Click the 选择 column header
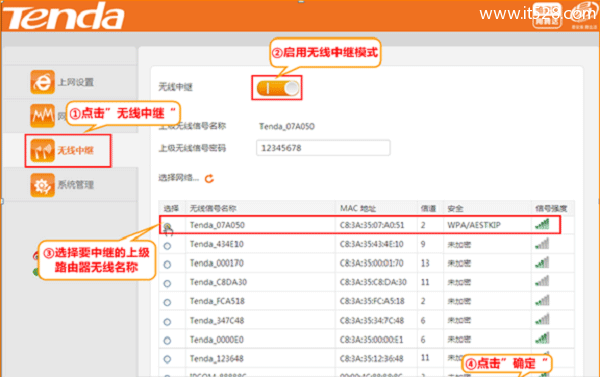 tap(171, 208)
